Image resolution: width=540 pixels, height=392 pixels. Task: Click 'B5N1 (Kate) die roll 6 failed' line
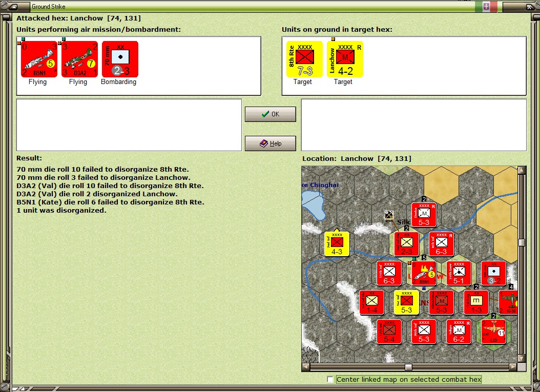[x=111, y=202]
